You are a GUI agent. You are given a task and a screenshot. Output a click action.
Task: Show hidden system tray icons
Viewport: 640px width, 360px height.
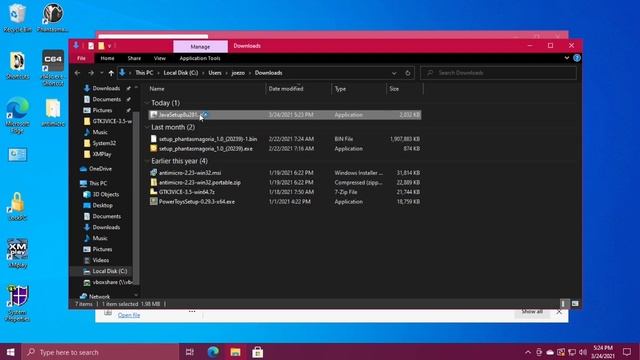tap(528, 352)
